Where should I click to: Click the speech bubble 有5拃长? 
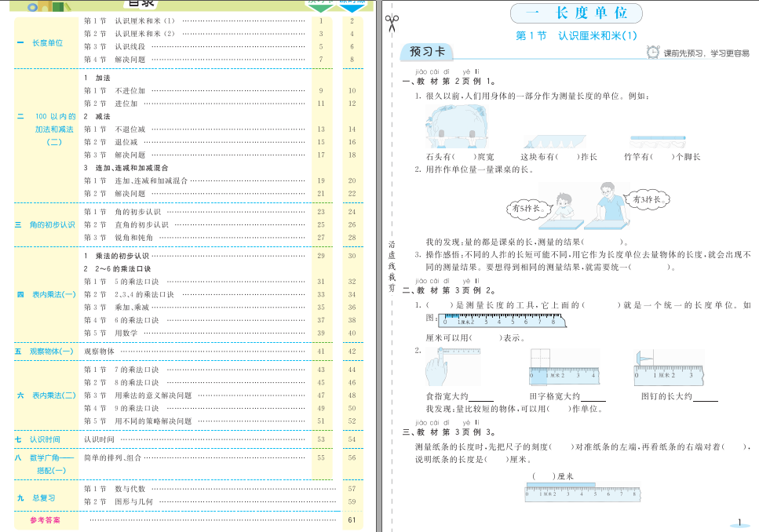(529, 209)
